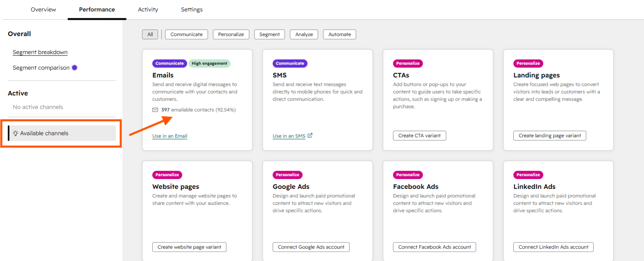Click the Personalize tag on Facebook Ads card

408,175
